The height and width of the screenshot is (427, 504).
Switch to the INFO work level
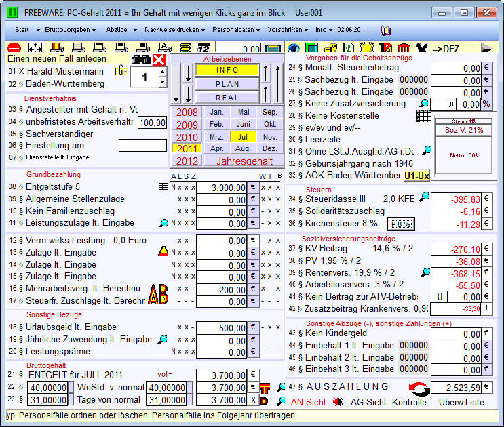coord(227,70)
